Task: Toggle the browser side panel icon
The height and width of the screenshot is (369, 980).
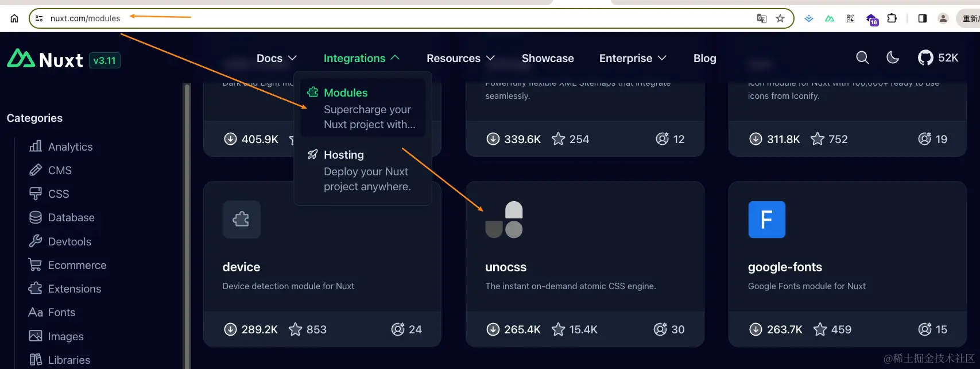Action: click(923, 18)
